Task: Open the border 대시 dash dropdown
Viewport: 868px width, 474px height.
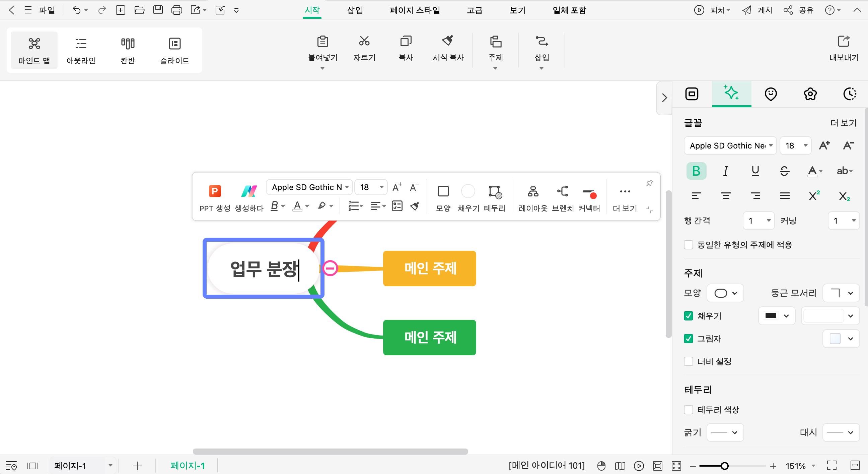Action: tap(841, 432)
